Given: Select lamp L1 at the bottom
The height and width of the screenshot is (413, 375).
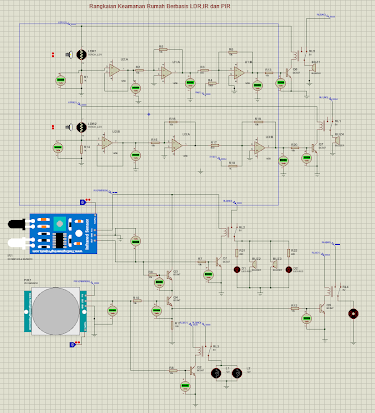Looking at the screenshot, I should (216, 373).
